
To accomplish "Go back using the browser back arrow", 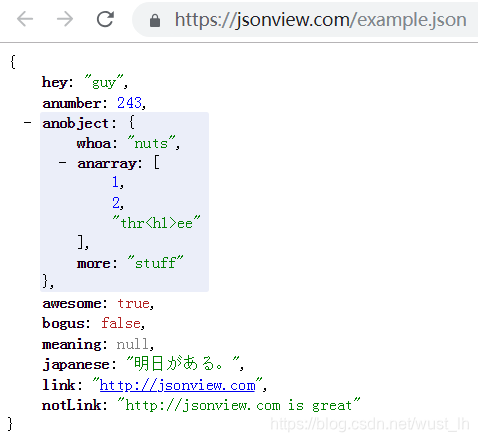I will pos(25,19).
